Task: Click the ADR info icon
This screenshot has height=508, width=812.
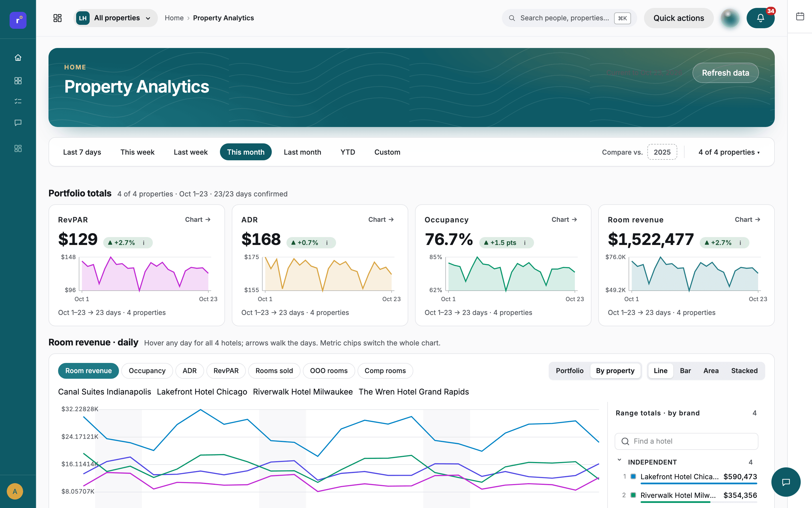Action: 327,243
